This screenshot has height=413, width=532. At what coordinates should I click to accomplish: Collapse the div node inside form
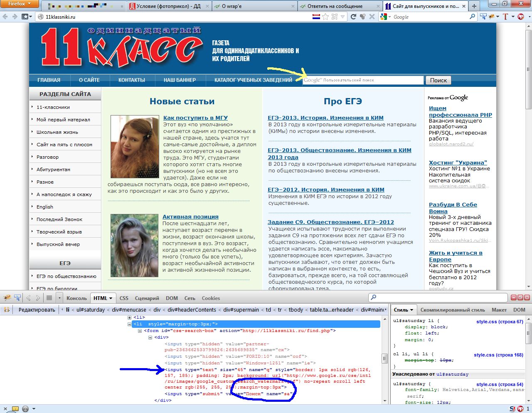point(150,337)
